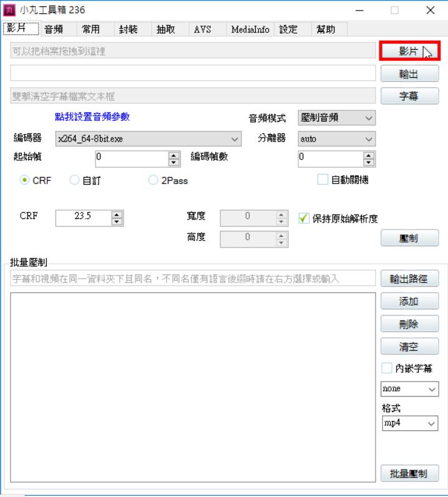Image resolution: width=448 pixels, height=497 pixels.
Task: Click the output path input field
Action: 193,73
